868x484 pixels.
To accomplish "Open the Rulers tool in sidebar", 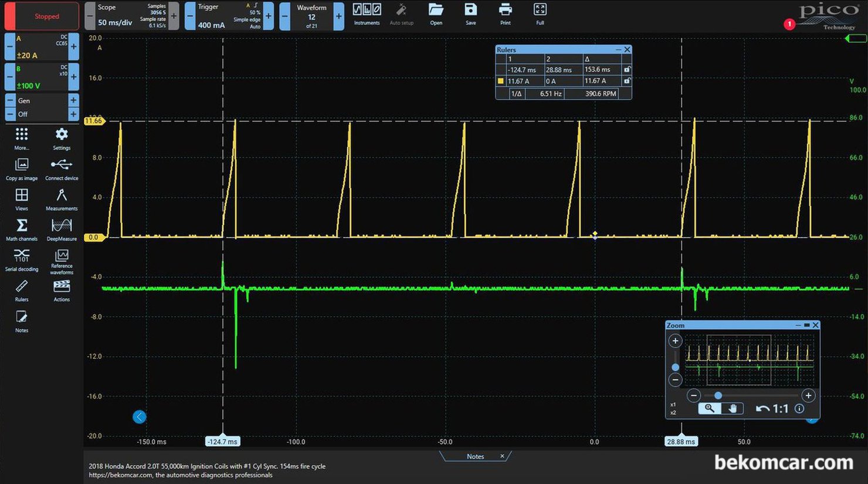I will [x=22, y=291].
